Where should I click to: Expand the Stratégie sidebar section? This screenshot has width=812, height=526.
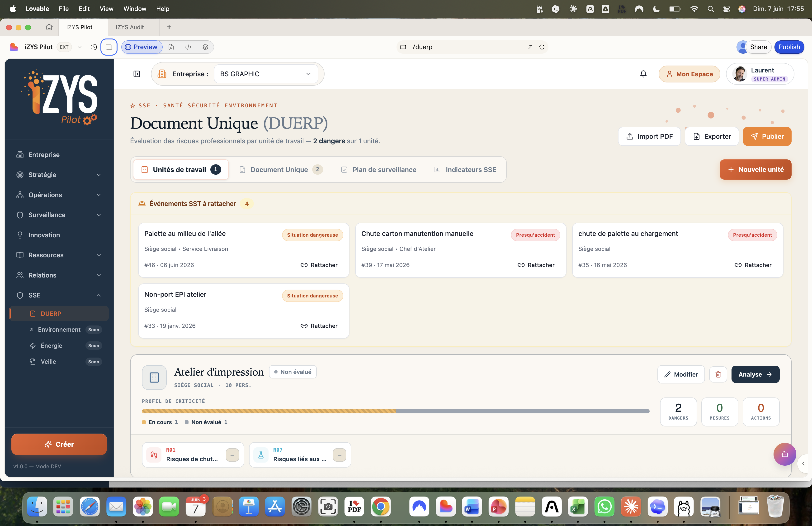point(59,175)
